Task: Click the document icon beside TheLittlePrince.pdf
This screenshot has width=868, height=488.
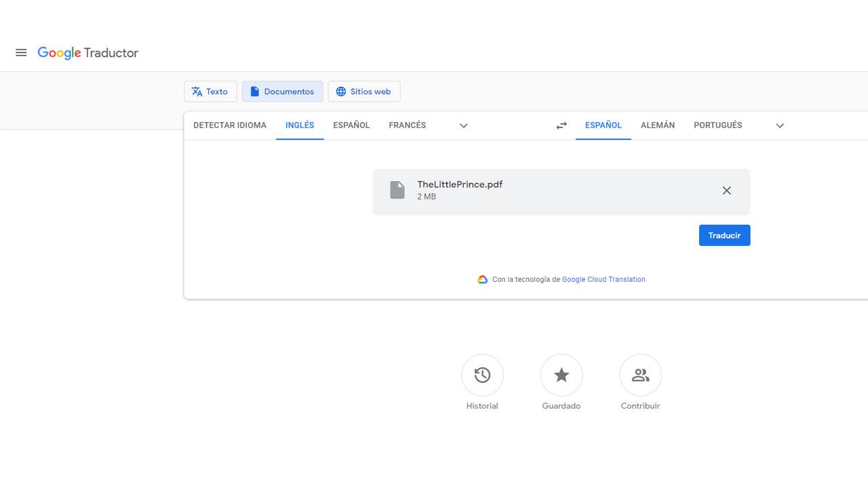Action: pos(397,190)
